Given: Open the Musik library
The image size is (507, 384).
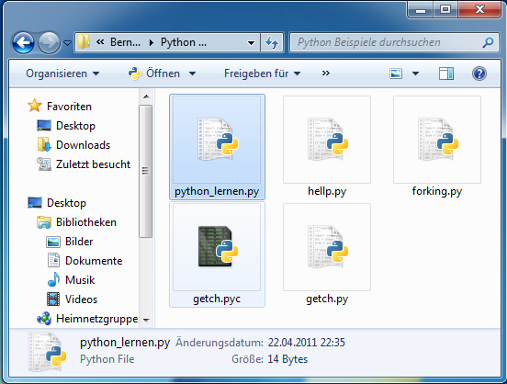Looking at the screenshot, I should pyautogui.click(x=80, y=280).
